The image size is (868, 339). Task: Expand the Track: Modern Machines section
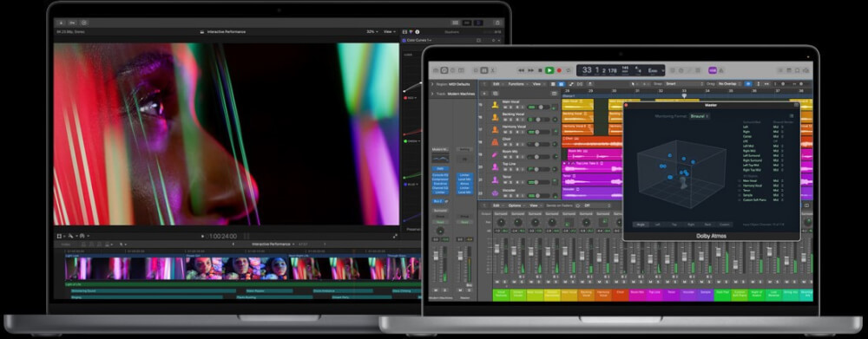[x=432, y=94]
